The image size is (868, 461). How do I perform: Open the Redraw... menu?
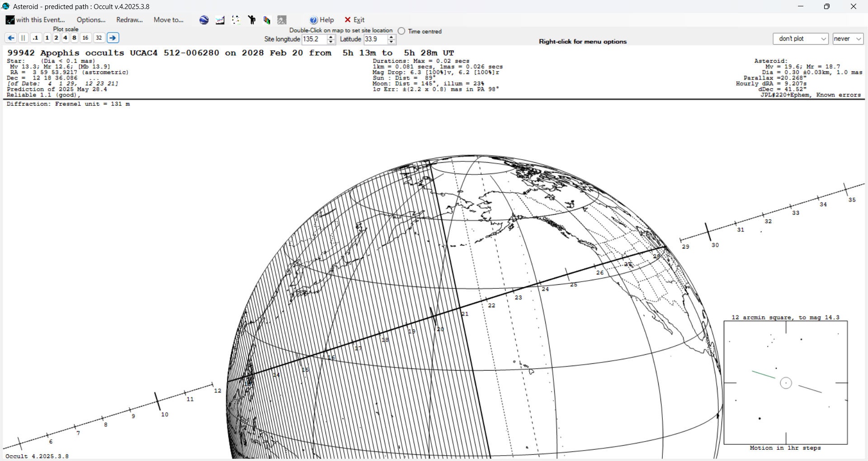coord(129,20)
